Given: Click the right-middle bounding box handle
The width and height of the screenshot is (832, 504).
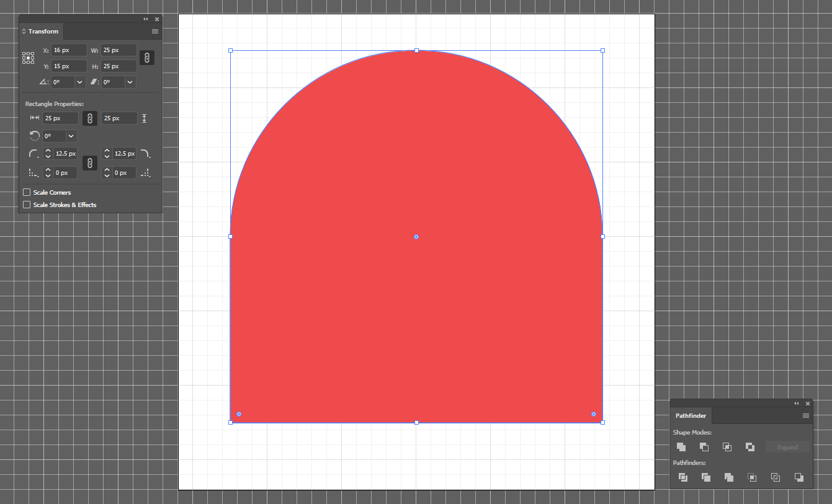Looking at the screenshot, I should click(602, 236).
